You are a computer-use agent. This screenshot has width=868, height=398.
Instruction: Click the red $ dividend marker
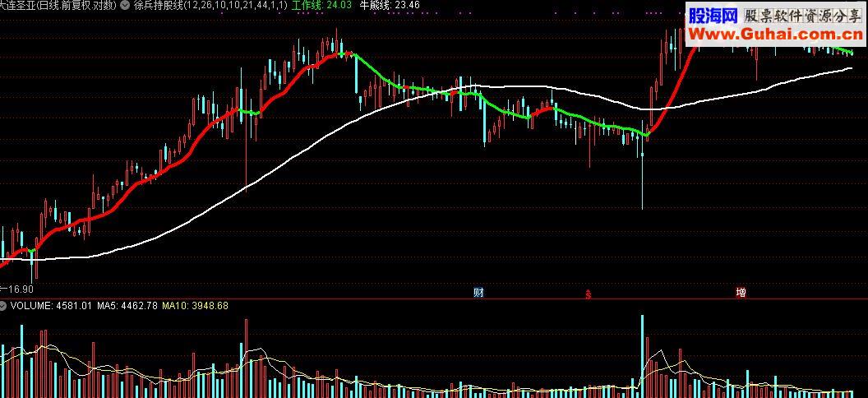point(589,294)
